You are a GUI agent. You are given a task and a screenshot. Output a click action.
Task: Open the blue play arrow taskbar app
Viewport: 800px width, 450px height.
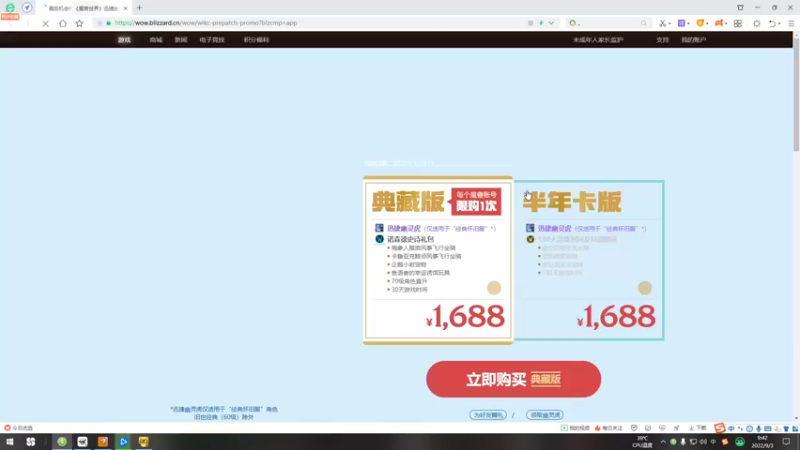click(x=123, y=442)
